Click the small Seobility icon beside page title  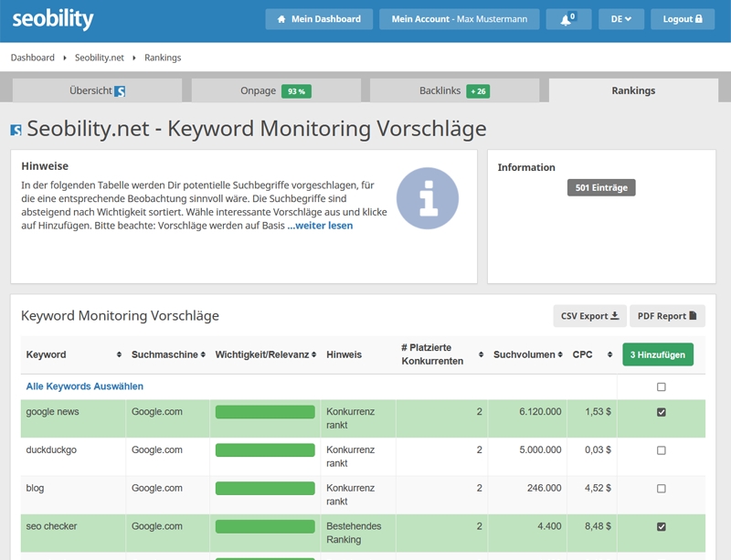(x=16, y=131)
